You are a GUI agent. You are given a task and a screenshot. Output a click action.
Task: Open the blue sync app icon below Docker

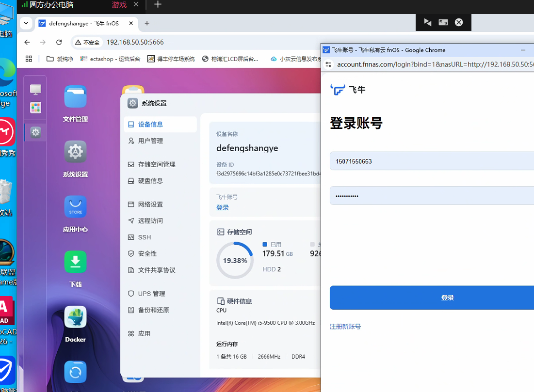pyautogui.click(x=75, y=372)
